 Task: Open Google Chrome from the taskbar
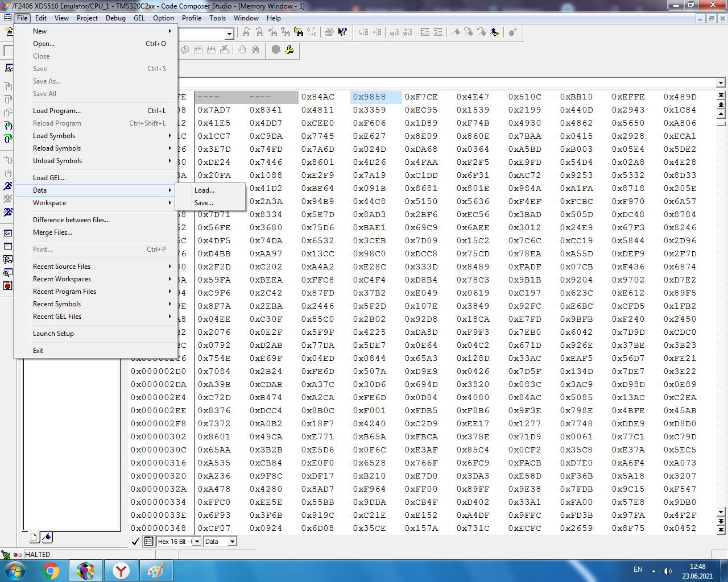coord(51,571)
